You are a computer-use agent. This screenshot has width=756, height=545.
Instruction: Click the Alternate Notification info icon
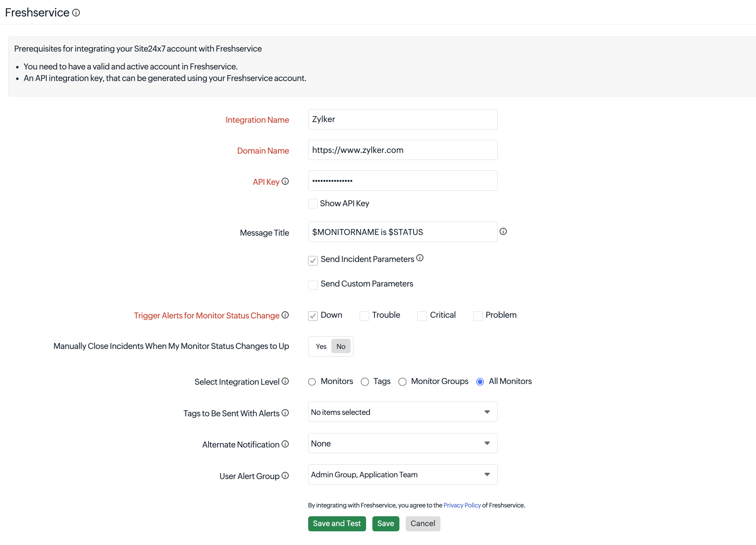click(x=285, y=444)
